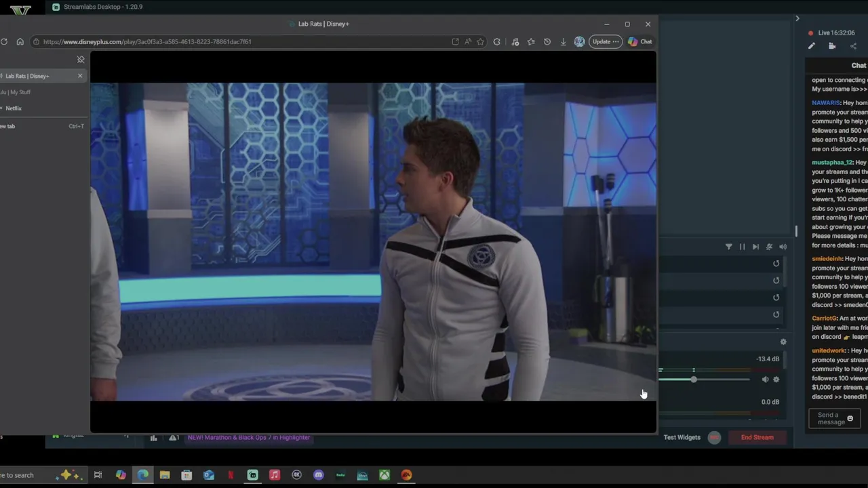The height and width of the screenshot is (488, 868).
Task: Switch to the Netflix tab
Action: pyautogui.click(x=42, y=108)
